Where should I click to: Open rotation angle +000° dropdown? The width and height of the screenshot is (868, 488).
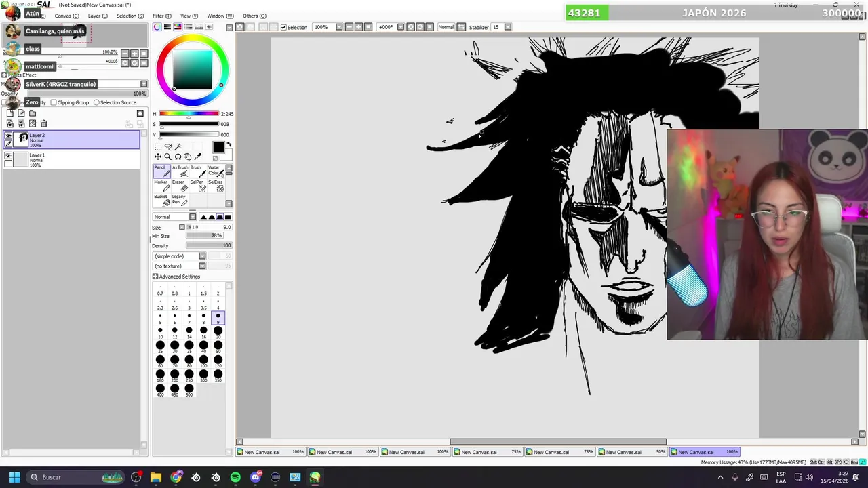(401, 27)
